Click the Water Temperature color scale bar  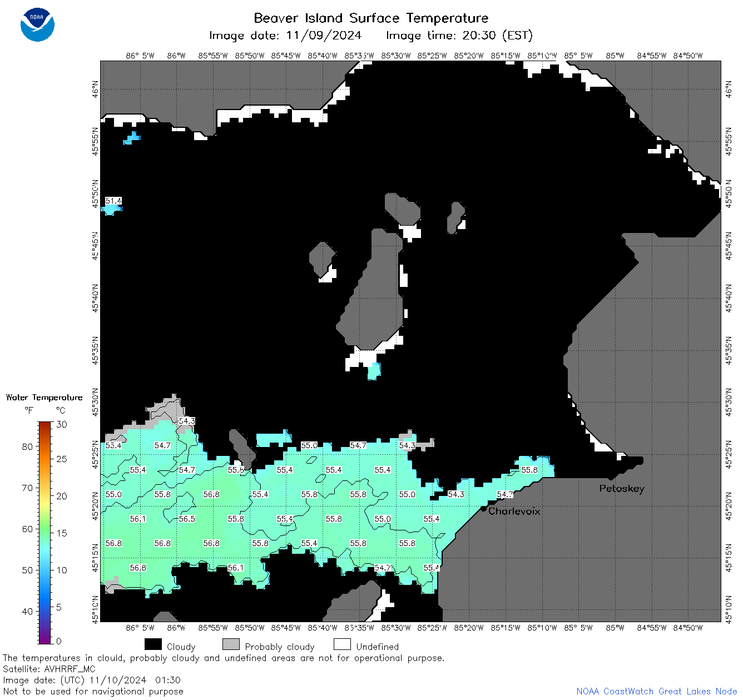pyautogui.click(x=45, y=532)
